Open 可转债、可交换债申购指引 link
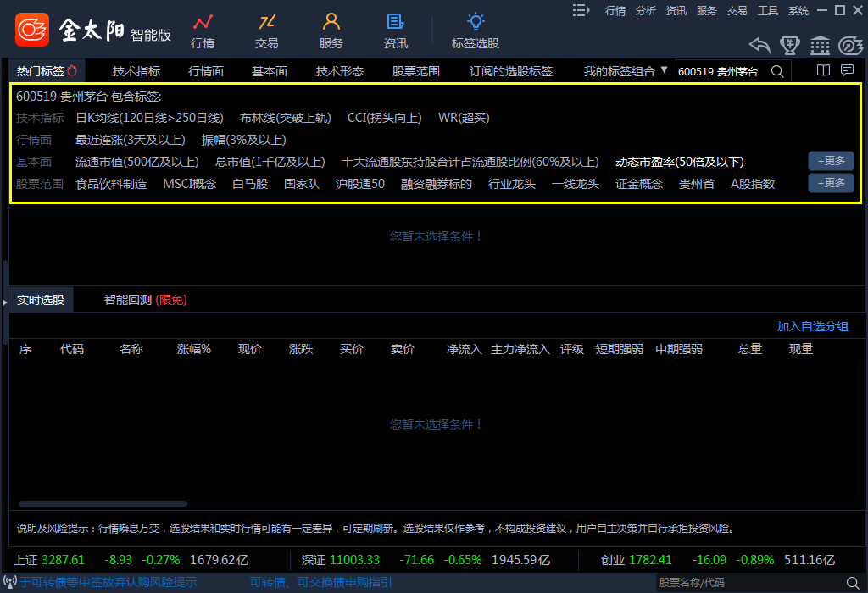The width and height of the screenshot is (868, 593). (x=321, y=582)
